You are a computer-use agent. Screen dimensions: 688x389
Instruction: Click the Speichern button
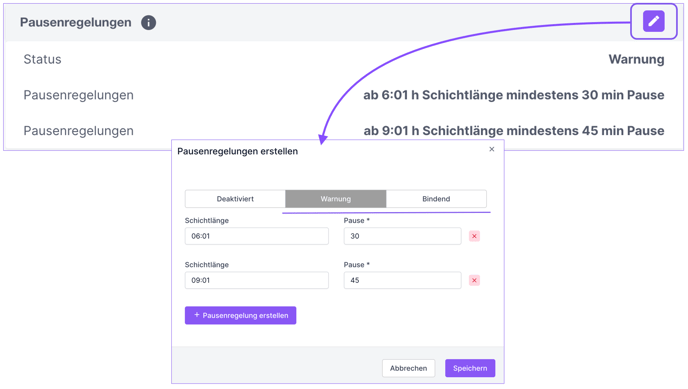pyautogui.click(x=470, y=368)
